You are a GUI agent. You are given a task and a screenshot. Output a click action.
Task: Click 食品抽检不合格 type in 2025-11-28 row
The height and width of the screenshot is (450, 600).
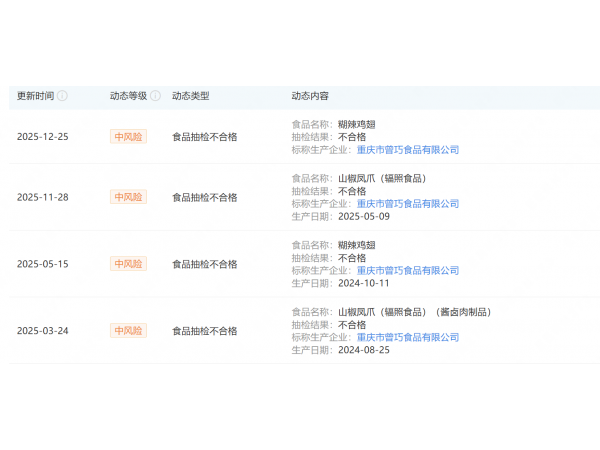(x=205, y=197)
